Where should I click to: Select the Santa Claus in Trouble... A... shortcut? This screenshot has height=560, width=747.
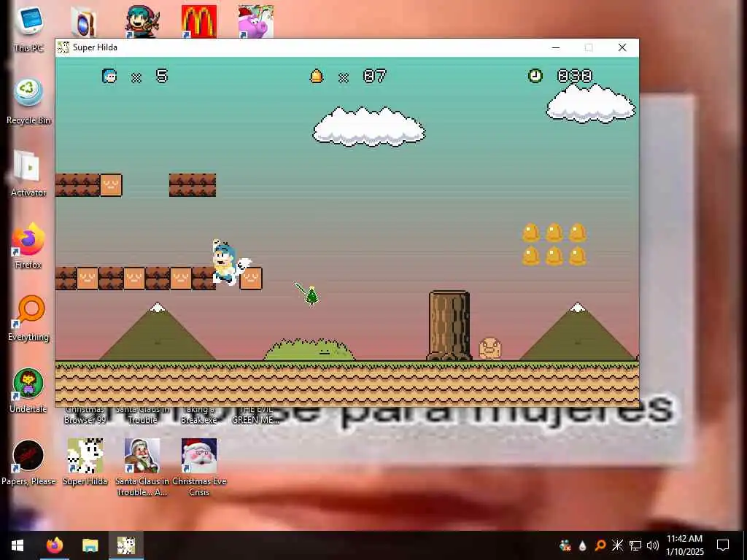pos(142,467)
